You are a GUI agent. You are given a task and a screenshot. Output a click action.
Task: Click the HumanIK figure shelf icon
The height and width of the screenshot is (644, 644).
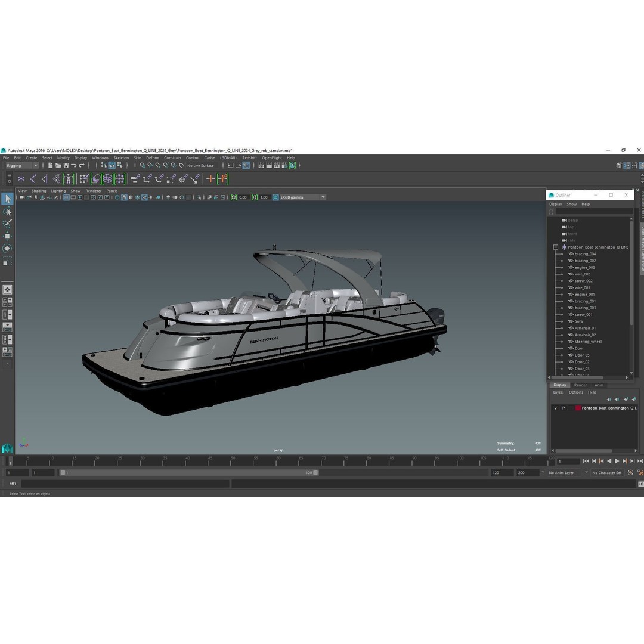tap(69, 179)
